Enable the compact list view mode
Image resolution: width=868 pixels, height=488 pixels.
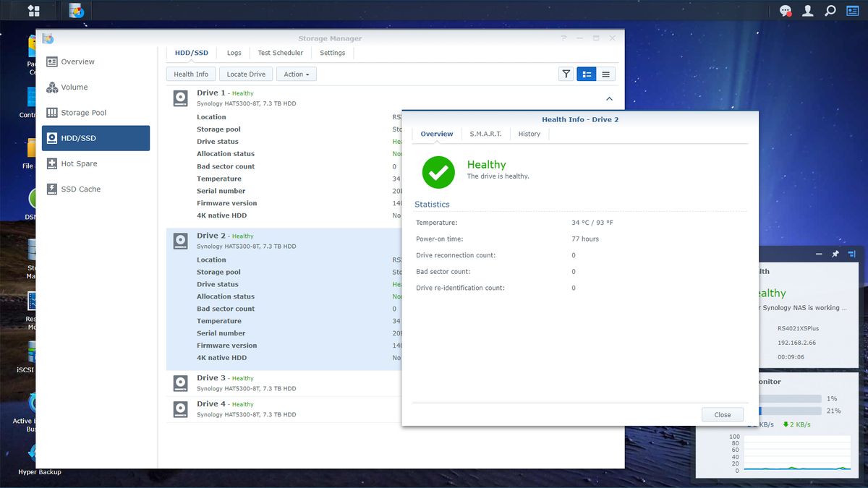coord(605,73)
